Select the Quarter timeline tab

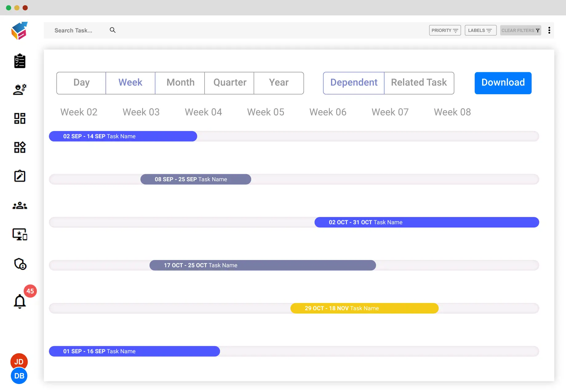[x=229, y=83]
